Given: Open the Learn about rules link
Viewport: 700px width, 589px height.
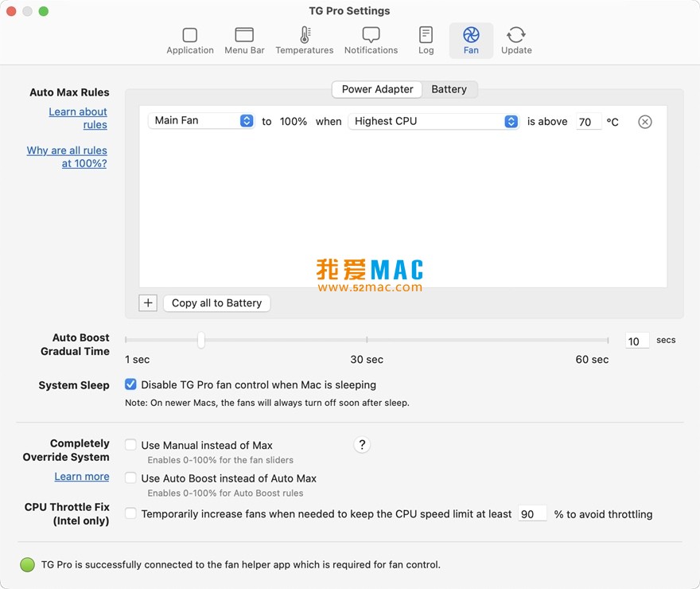Looking at the screenshot, I should (x=78, y=118).
